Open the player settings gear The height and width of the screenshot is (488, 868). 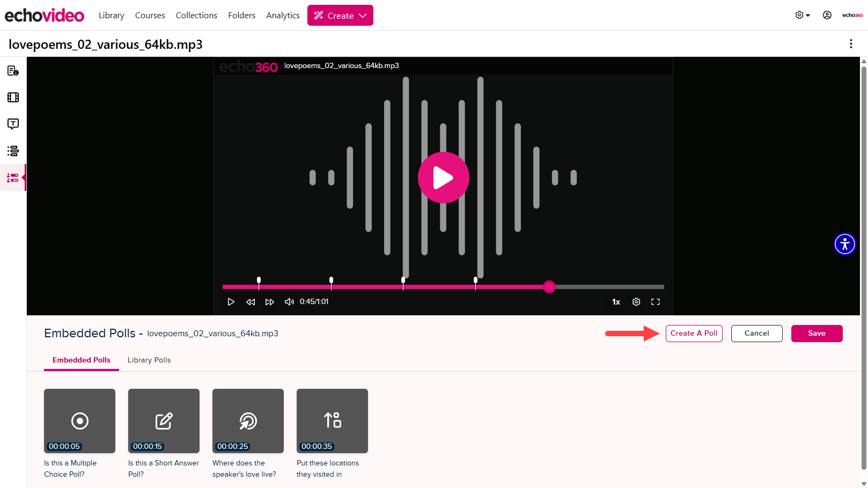(636, 302)
